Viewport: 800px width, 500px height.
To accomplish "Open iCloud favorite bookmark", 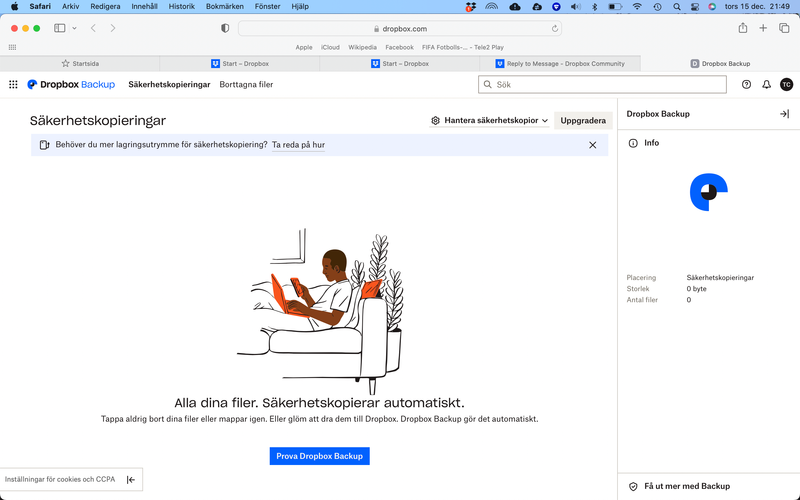I will [x=330, y=47].
